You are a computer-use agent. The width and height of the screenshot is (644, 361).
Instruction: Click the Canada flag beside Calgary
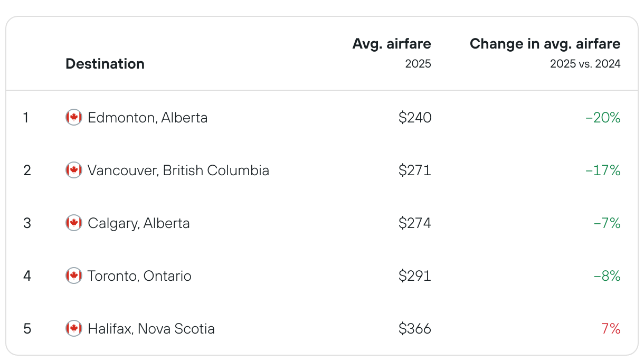[74, 223]
